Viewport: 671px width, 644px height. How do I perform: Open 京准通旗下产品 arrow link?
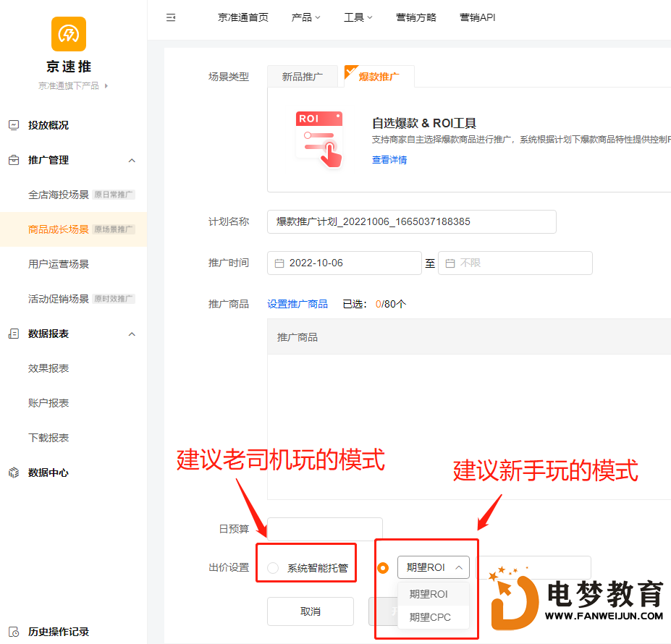73,85
